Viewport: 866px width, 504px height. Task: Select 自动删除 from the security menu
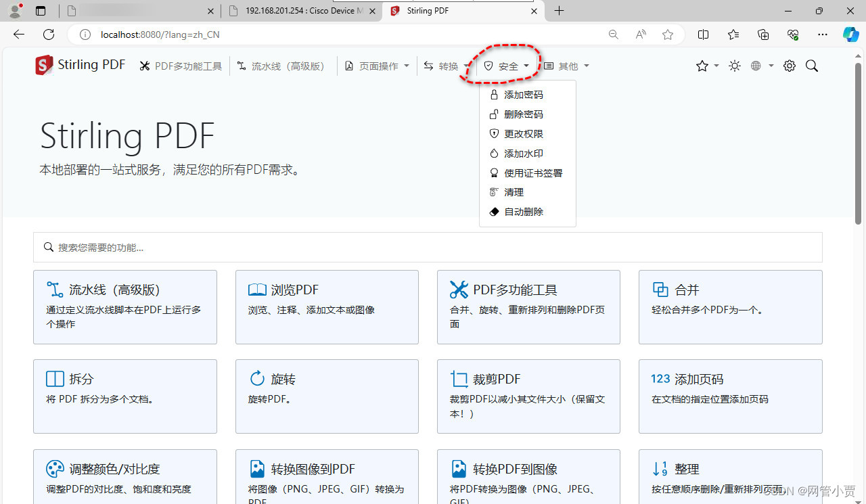(x=528, y=212)
